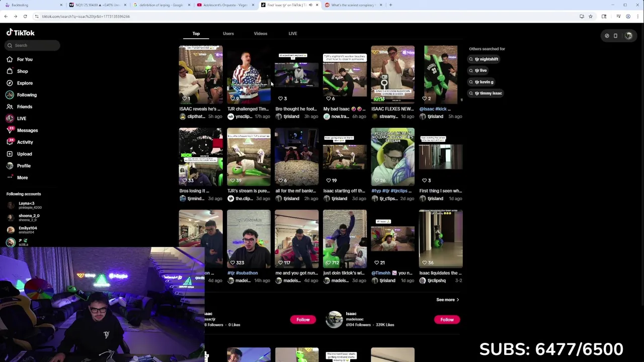The image size is (644, 362).
Task: Reload the page with browser refresh icon
Action: [25, 17]
